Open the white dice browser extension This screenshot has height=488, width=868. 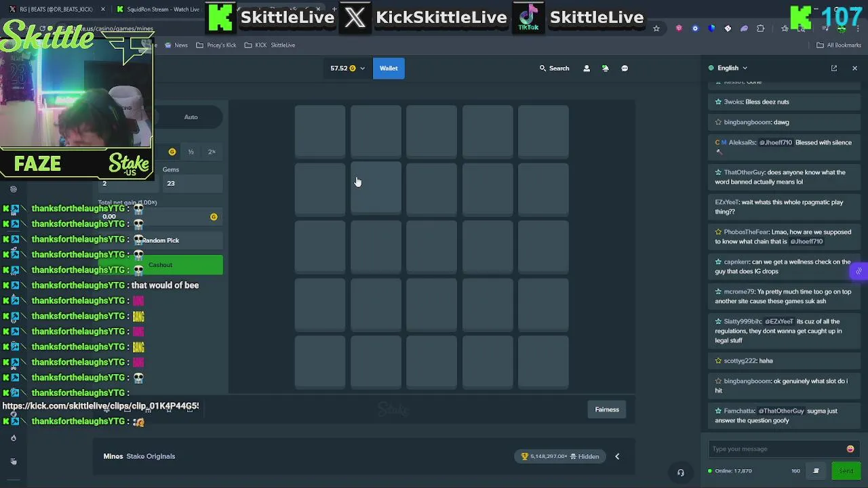pos(728,28)
